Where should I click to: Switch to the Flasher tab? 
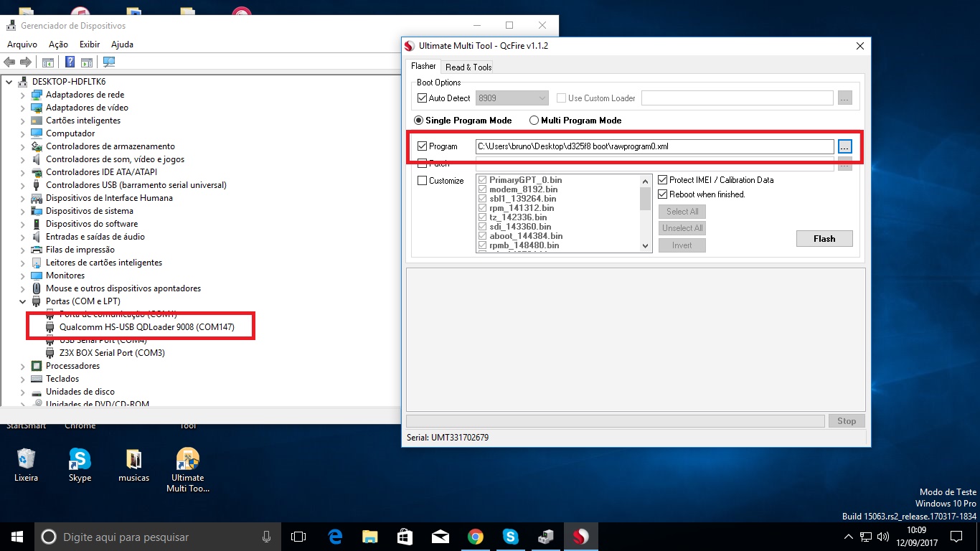[x=423, y=66]
